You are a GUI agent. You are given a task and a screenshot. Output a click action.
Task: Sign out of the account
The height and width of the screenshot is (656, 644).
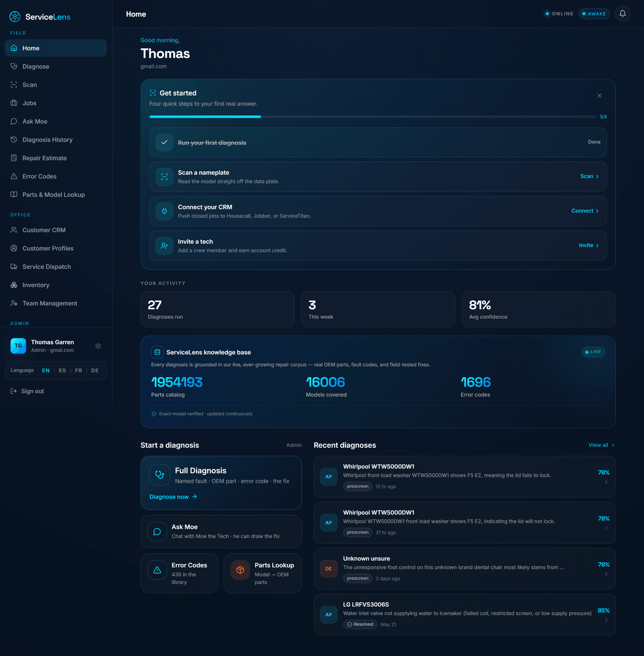[27, 391]
